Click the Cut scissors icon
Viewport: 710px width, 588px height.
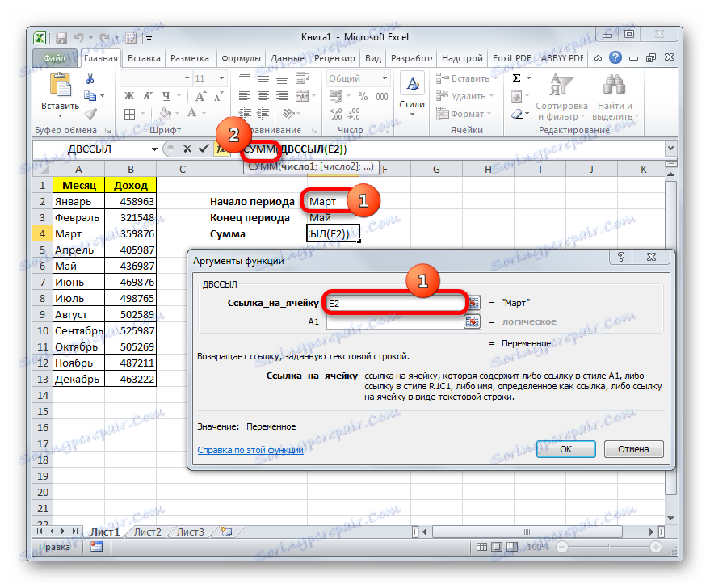[x=90, y=79]
